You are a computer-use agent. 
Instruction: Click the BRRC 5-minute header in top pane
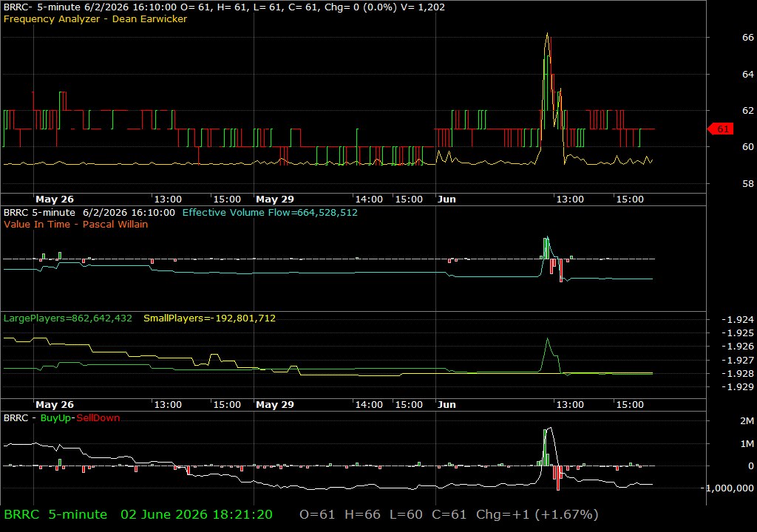(224, 7)
